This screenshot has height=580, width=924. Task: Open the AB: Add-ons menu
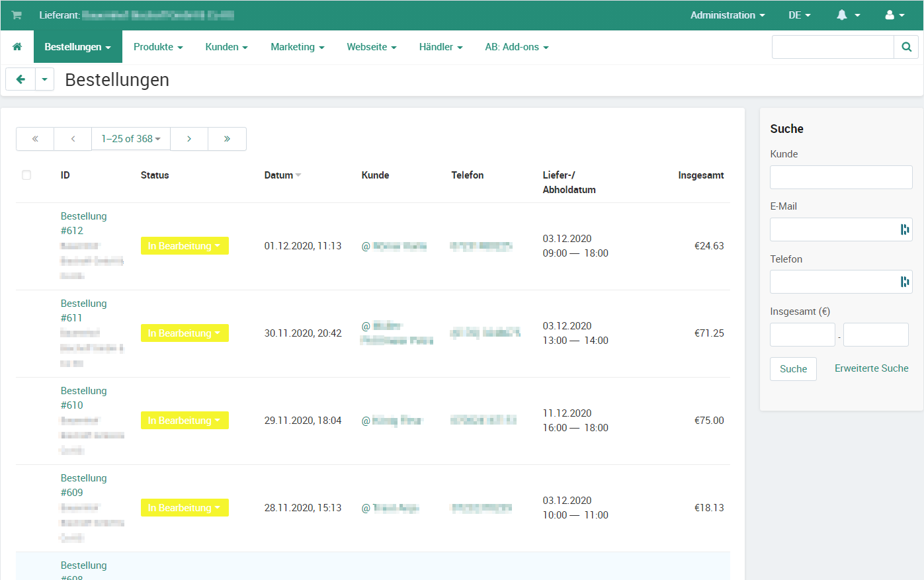point(517,47)
